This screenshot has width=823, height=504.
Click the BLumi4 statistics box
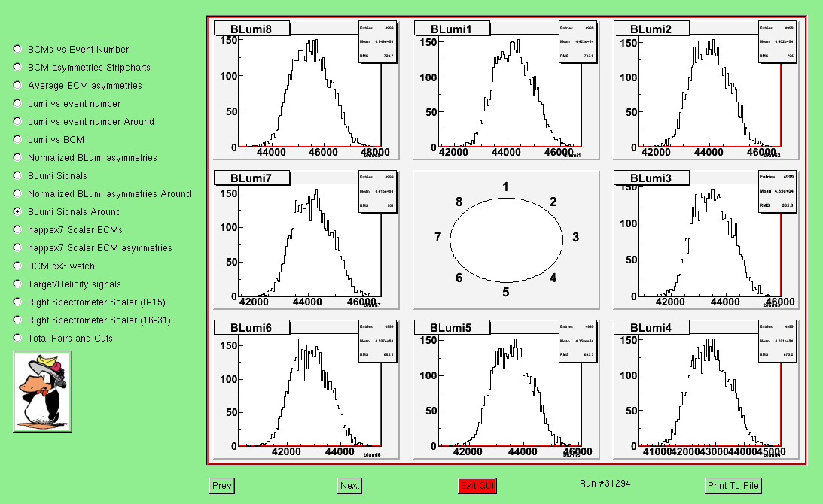777,341
